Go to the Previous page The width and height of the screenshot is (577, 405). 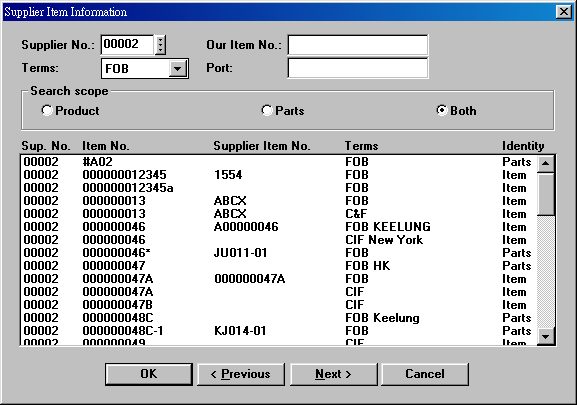241,374
